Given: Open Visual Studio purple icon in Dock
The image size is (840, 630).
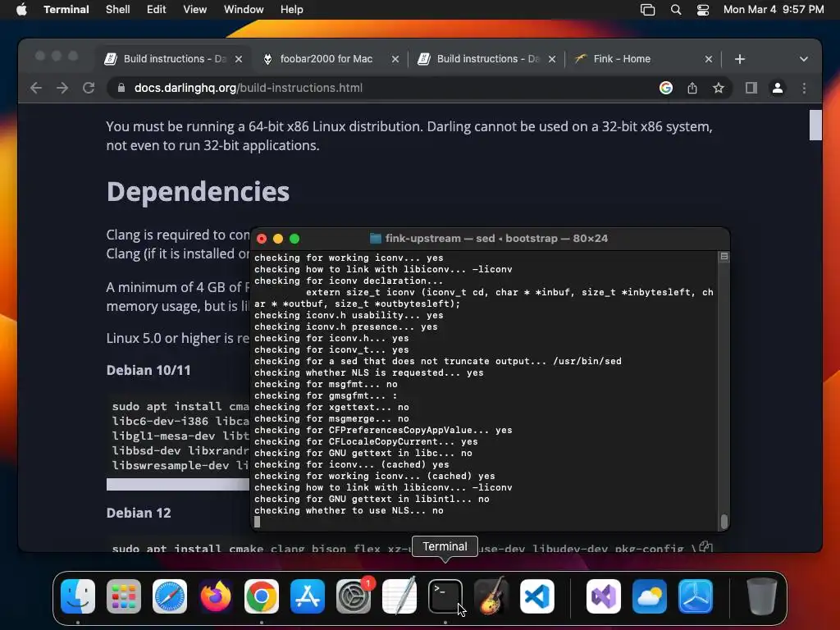Looking at the screenshot, I should point(604,596).
